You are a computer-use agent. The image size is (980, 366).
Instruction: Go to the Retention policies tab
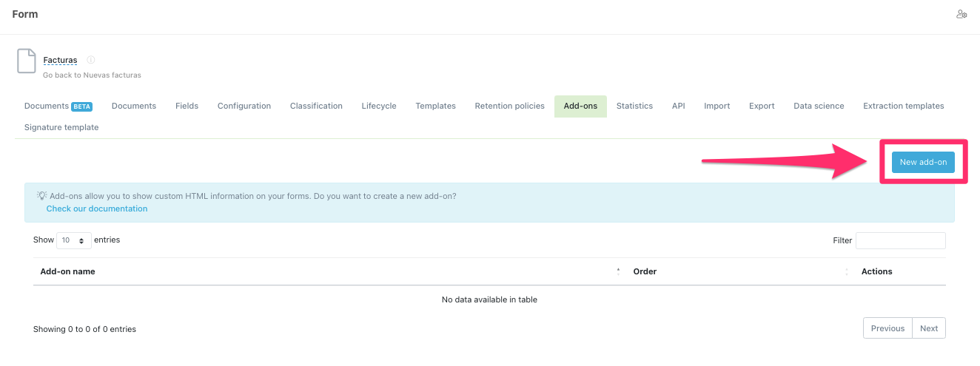[509, 106]
